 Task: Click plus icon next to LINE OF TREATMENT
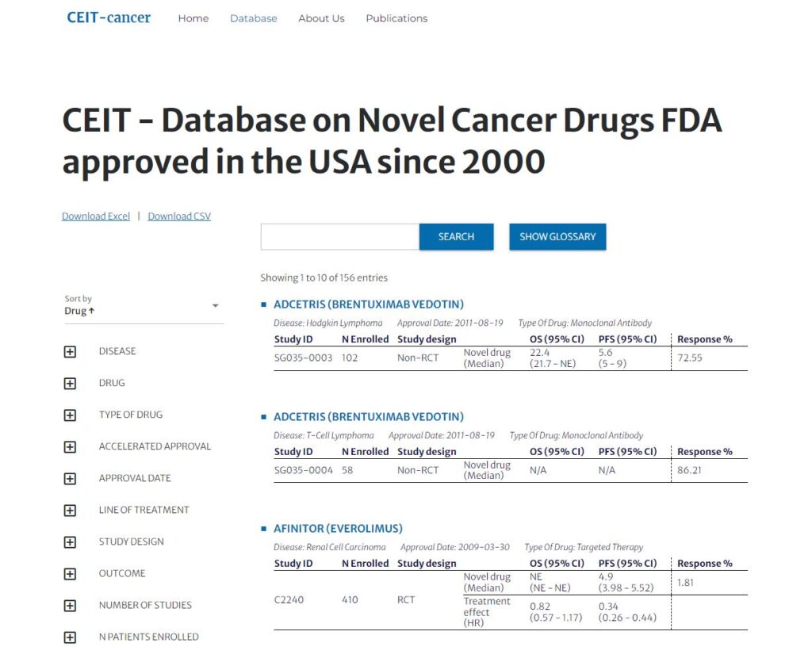[70, 510]
